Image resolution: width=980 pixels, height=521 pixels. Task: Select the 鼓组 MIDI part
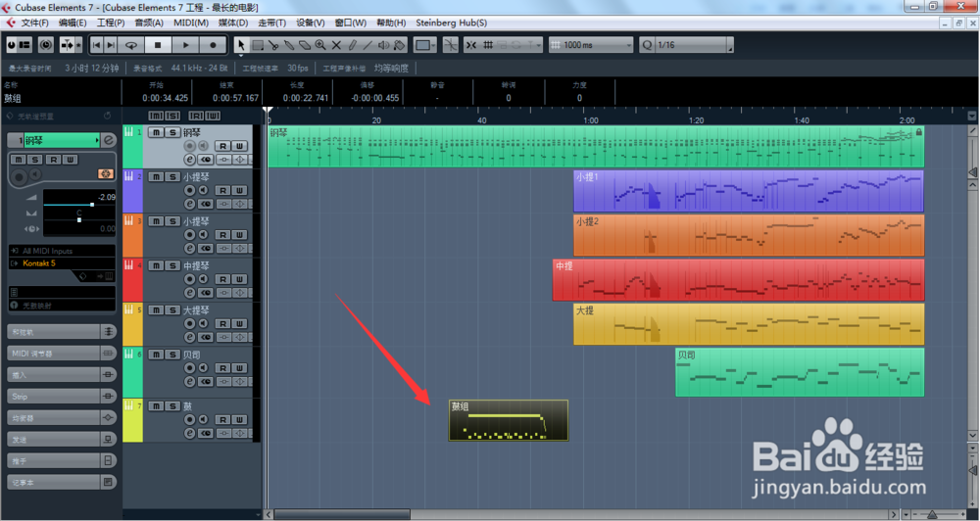[x=508, y=420]
